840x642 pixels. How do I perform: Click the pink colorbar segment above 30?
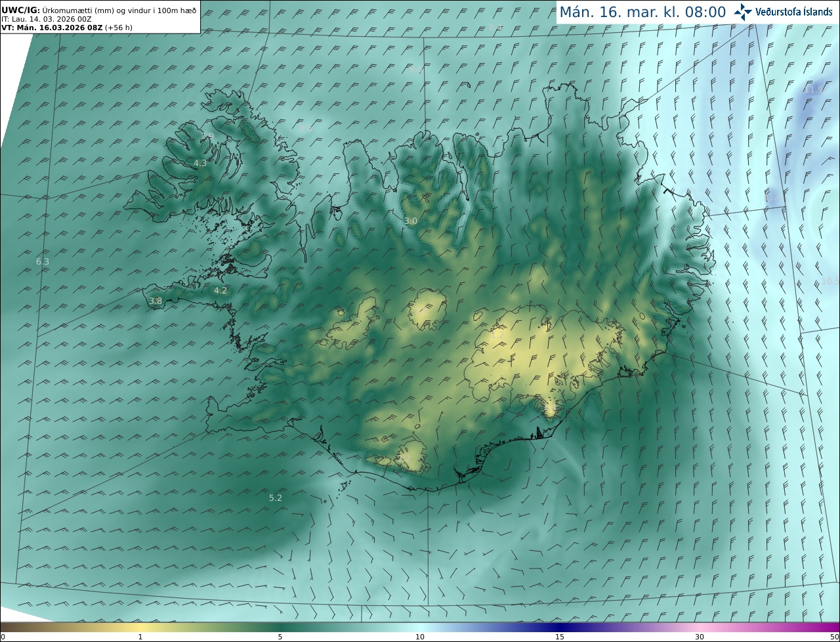[700, 627]
